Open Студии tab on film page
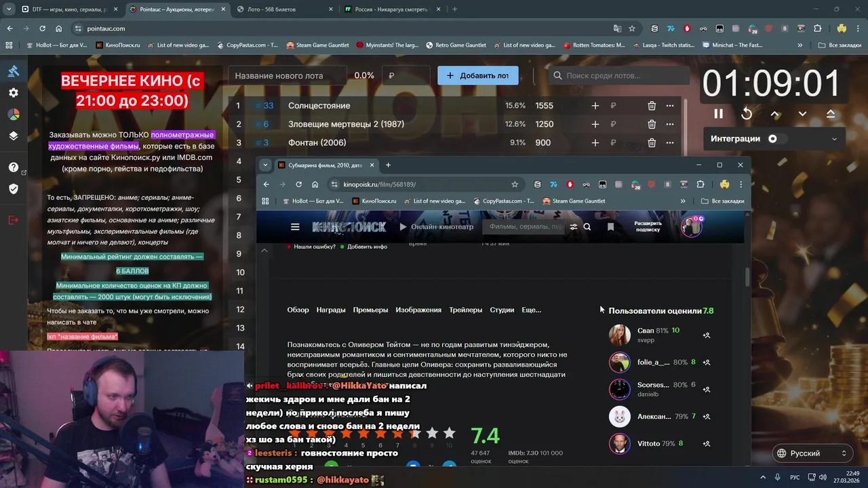The image size is (868, 488). click(502, 310)
